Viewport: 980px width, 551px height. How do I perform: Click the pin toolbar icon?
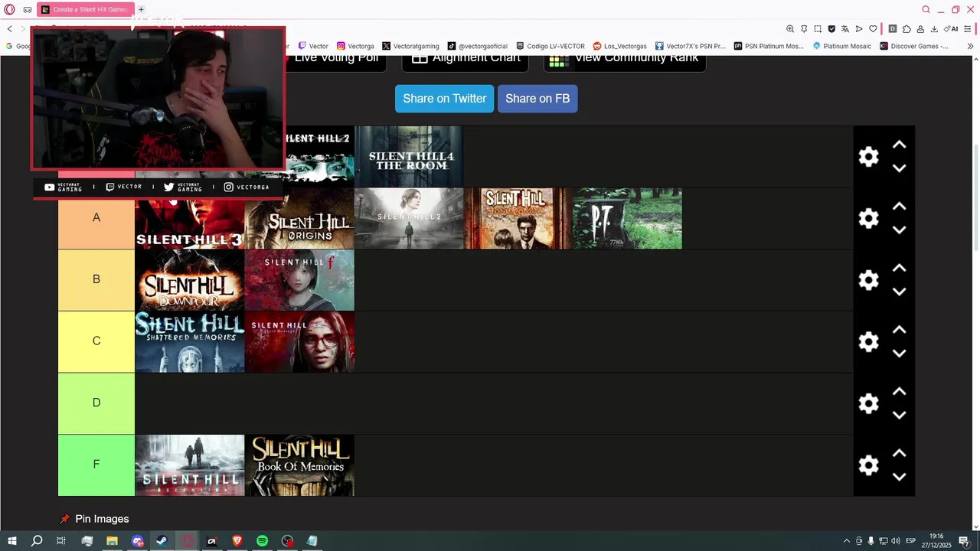804,29
